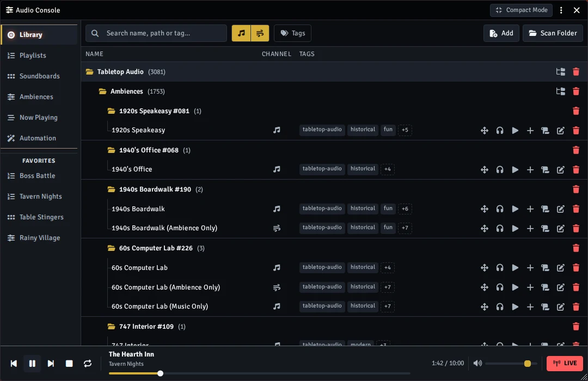Stop playback with the stop button
This screenshot has width=588, height=381.
69,364
